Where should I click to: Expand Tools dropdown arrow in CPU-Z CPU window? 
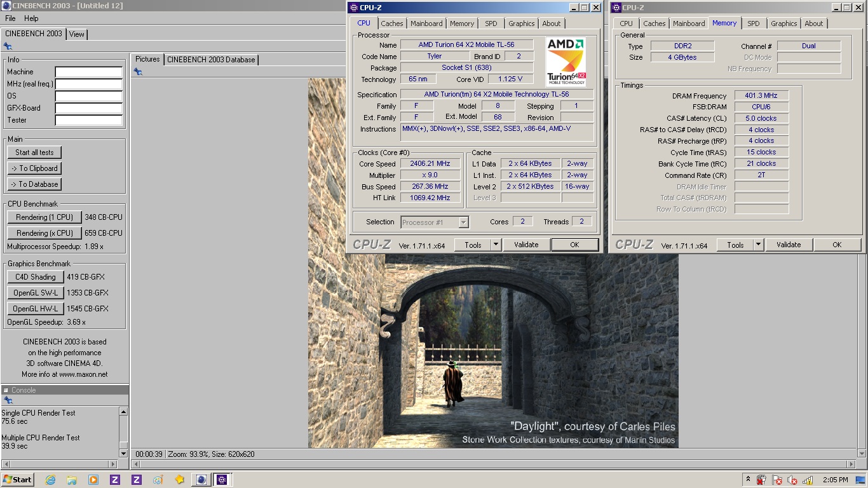[x=496, y=245]
